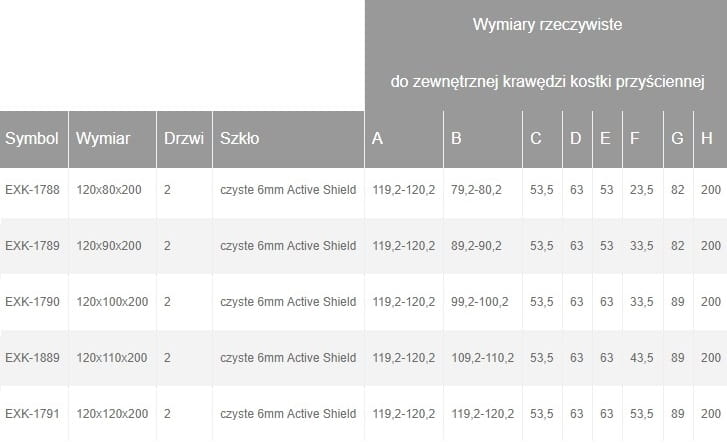Click the 120x80x200 dimension cell
Viewport: 727px width, 443px height.
coord(109,189)
